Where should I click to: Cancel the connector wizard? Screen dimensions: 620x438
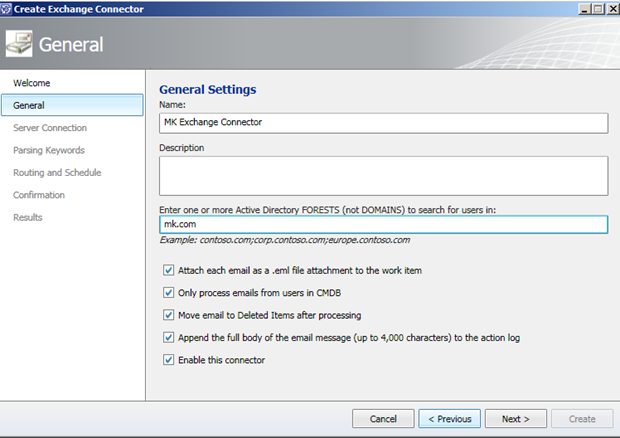(x=383, y=419)
